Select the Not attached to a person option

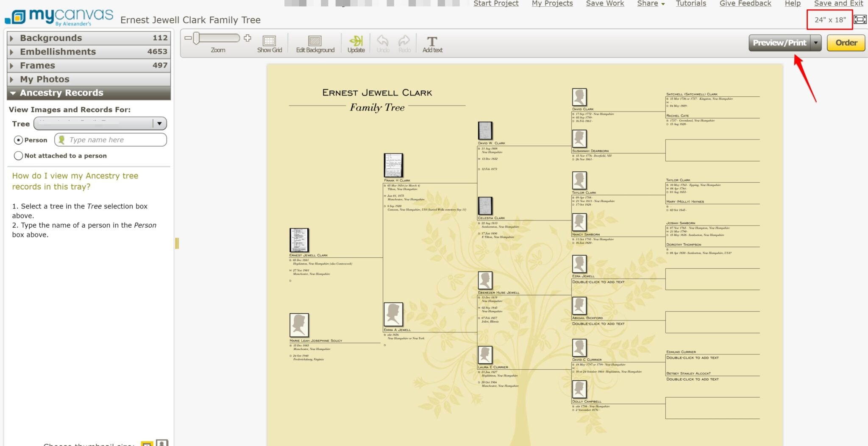pyautogui.click(x=19, y=156)
